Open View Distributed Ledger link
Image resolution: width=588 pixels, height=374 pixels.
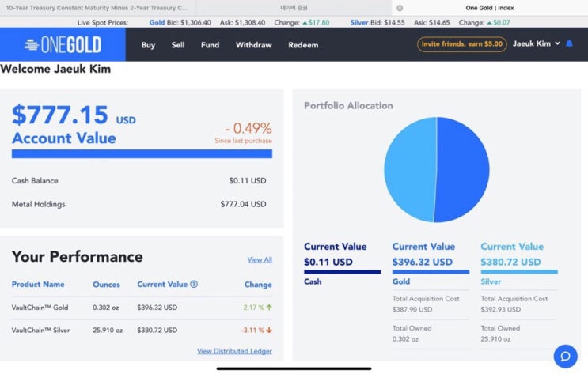click(234, 351)
